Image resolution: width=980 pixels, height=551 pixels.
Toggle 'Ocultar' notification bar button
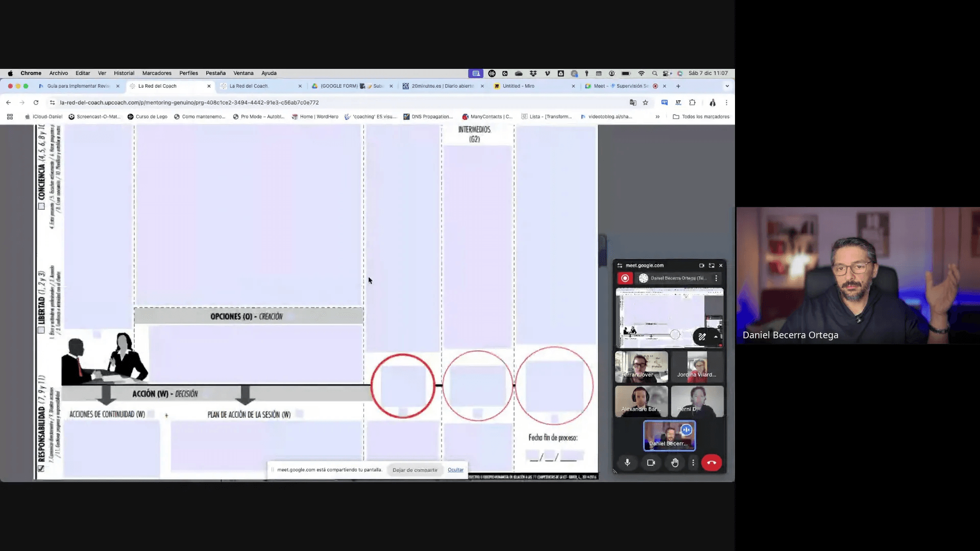pyautogui.click(x=455, y=469)
